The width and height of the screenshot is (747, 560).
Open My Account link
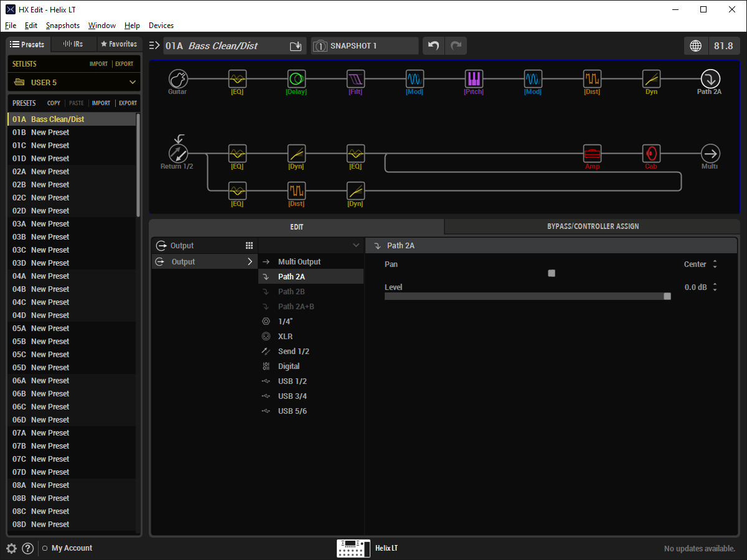[72, 548]
